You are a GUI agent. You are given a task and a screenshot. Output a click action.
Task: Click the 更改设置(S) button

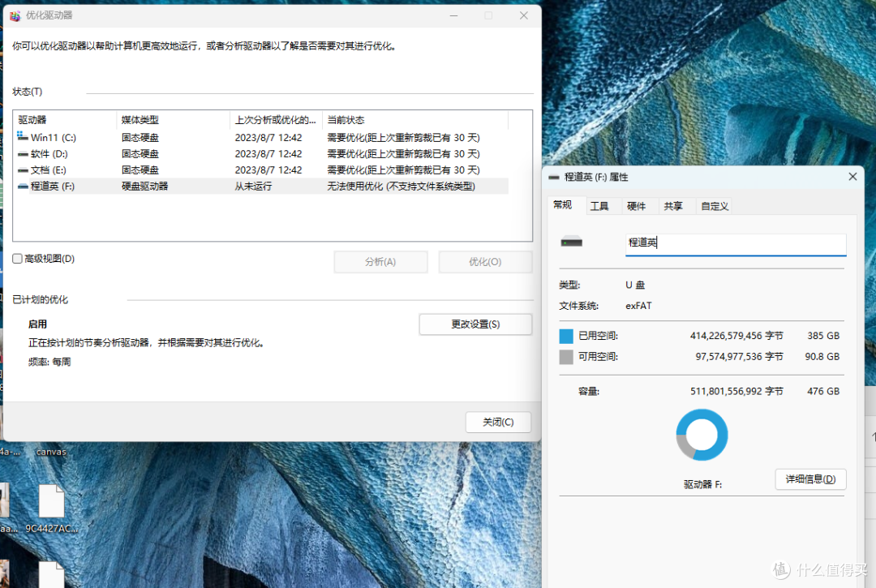tap(475, 324)
